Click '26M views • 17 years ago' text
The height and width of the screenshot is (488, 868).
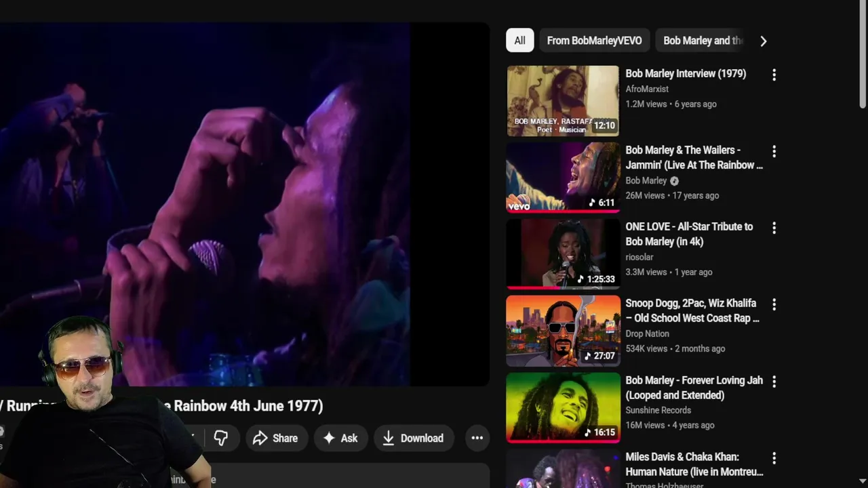(672, 195)
